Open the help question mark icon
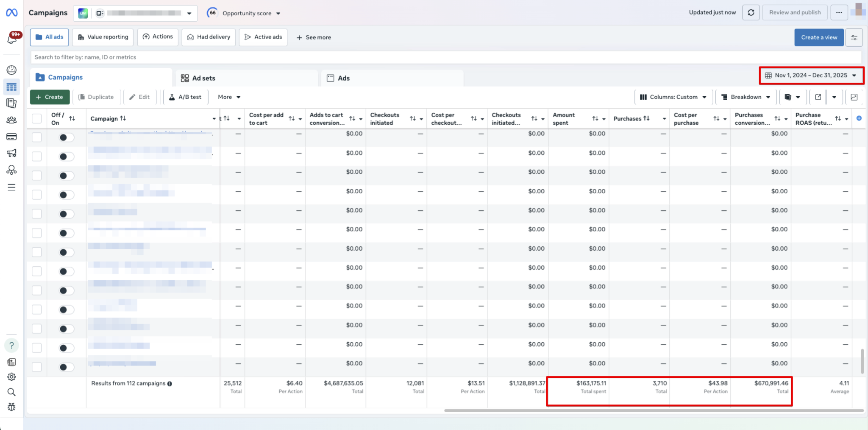 (11, 345)
